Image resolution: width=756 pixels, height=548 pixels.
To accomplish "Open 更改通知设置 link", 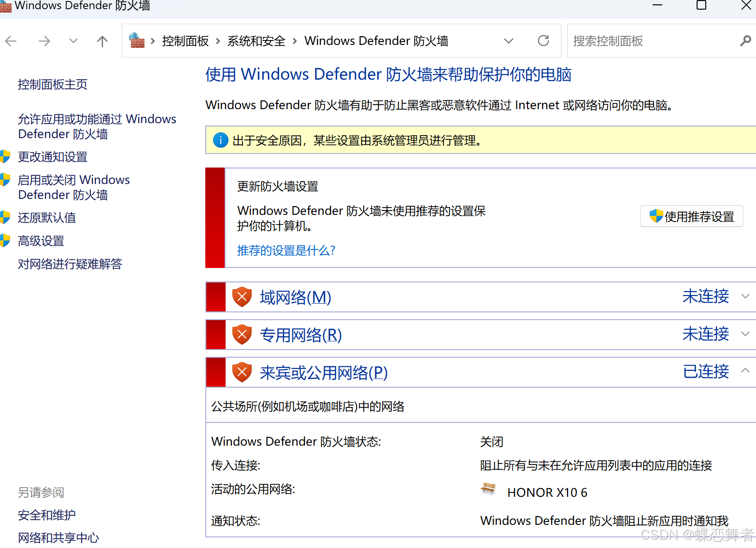I will [53, 157].
